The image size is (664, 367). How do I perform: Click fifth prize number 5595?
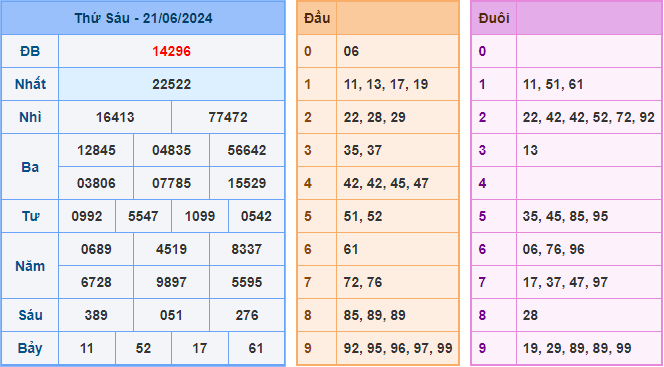pos(247,282)
